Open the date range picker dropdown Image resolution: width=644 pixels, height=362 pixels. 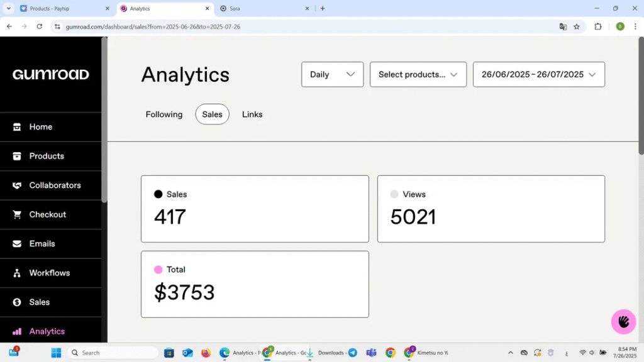pos(538,74)
